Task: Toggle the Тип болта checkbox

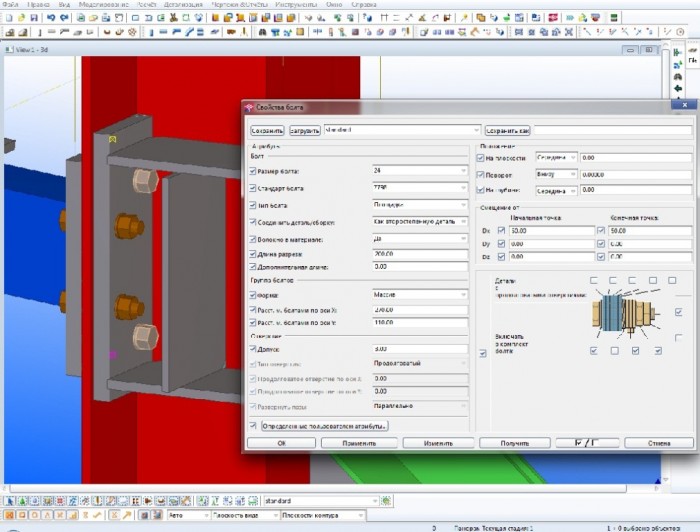Action: tap(253, 205)
